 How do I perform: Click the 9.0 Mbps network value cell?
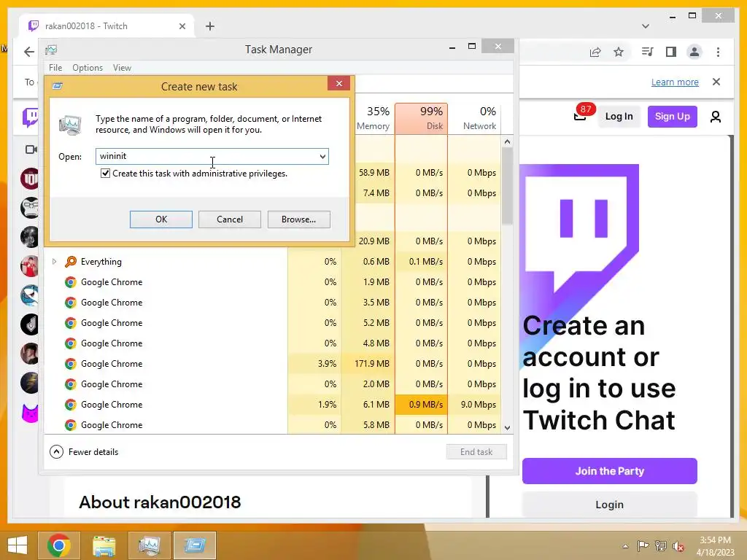474,405
